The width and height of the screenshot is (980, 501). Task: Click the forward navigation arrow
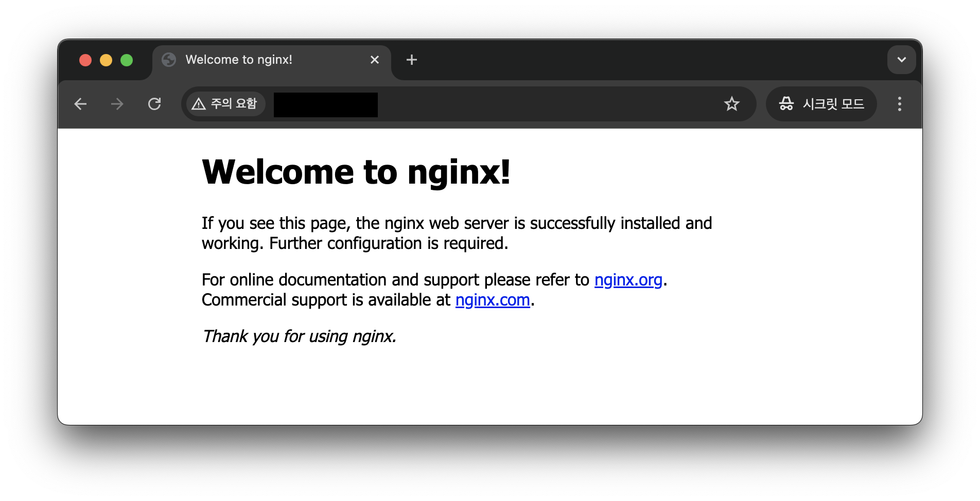(x=117, y=104)
